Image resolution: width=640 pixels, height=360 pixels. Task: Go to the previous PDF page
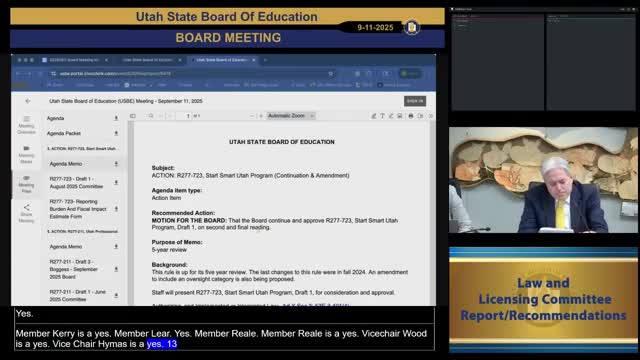click(161, 116)
